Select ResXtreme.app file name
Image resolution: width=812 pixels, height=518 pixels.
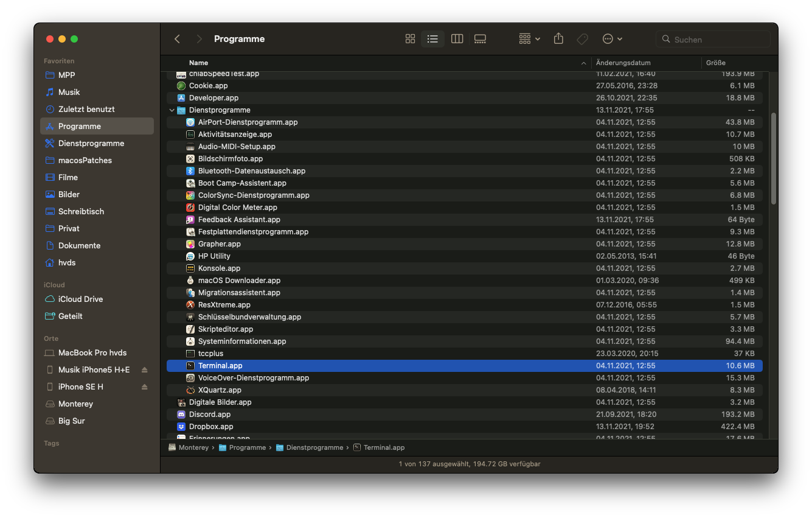[x=224, y=305]
